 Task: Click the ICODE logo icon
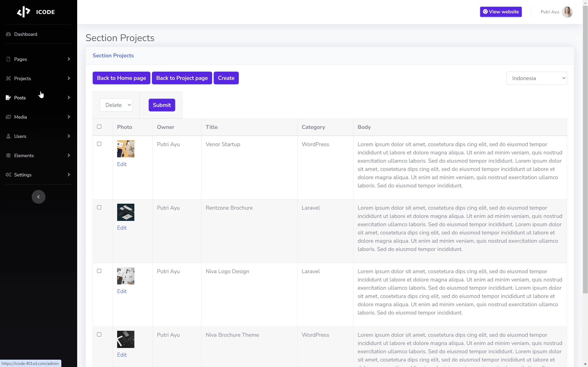point(24,12)
